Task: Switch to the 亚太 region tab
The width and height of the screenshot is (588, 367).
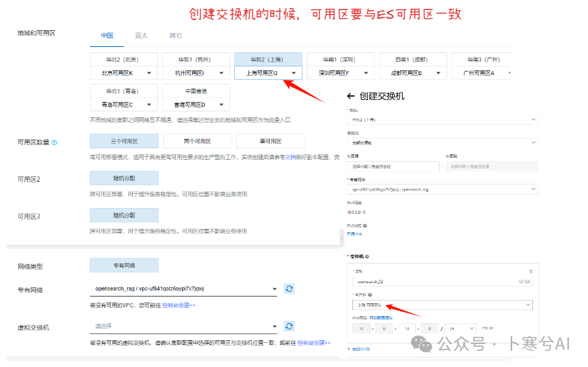Action: pyautogui.click(x=141, y=35)
